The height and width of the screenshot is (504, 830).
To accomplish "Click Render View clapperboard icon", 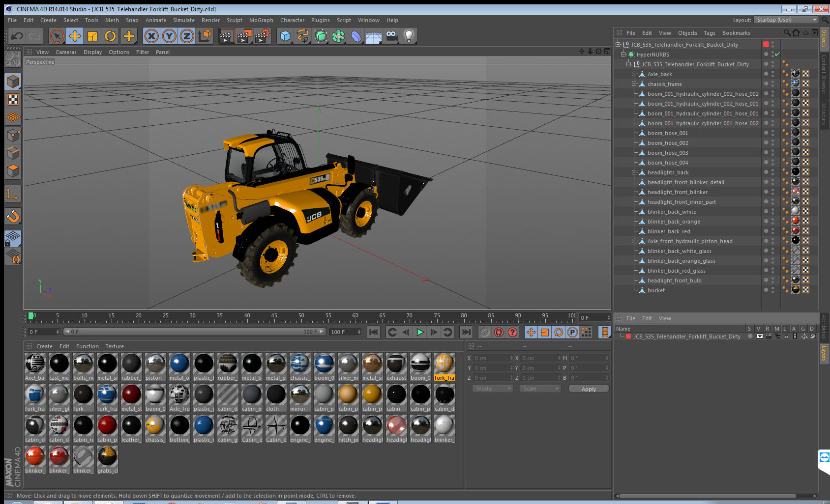I will [226, 36].
